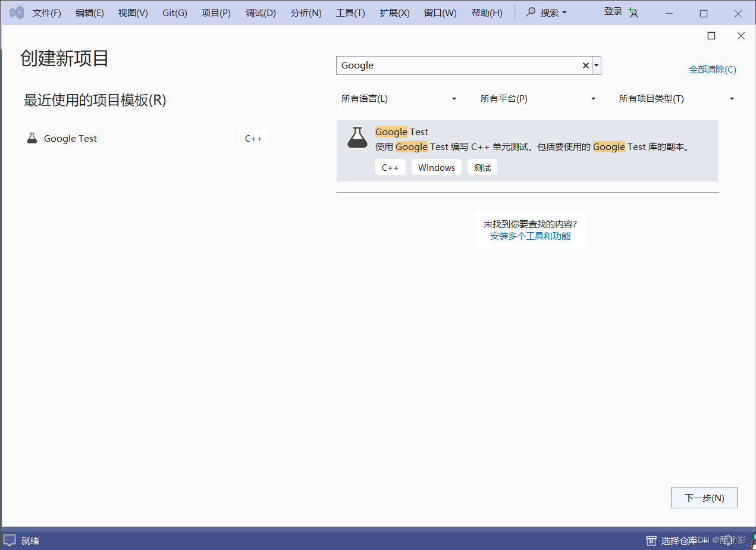Expand the 搜索 dropdown in title bar
This screenshot has width=756, height=550.
tap(564, 12)
